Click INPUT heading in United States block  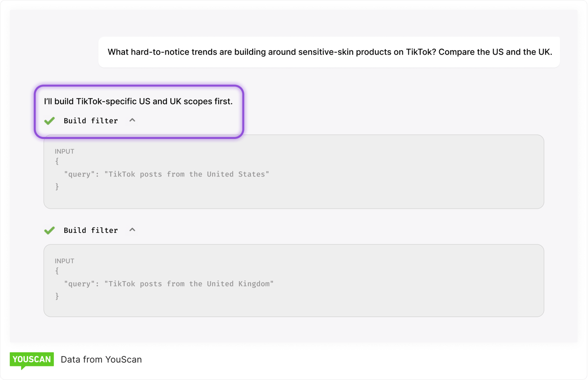(x=64, y=151)
